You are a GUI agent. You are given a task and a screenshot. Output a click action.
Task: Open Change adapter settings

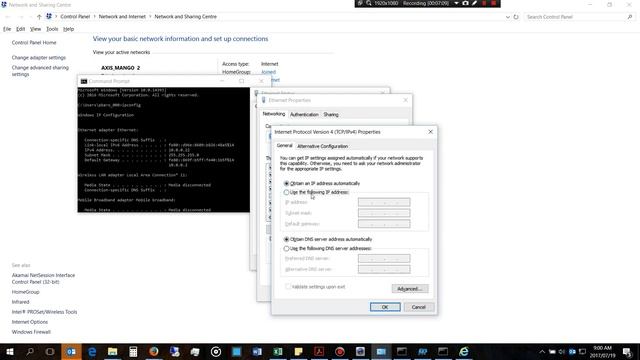39,58
